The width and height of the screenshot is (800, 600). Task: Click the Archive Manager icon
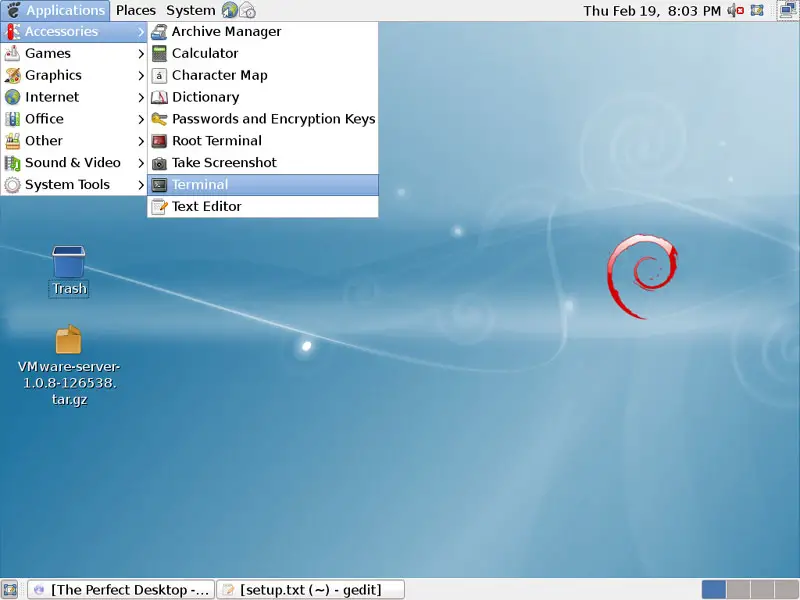pyautogui.click(x=159, y=32)
